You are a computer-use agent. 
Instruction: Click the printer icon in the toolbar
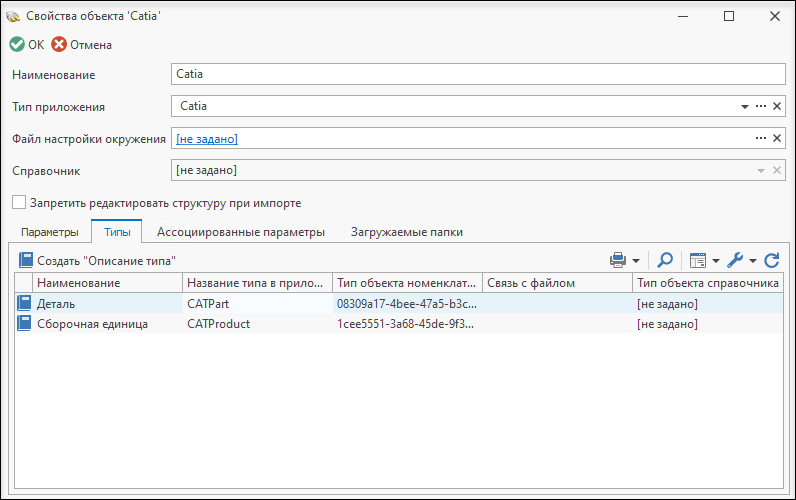[618, 260]
